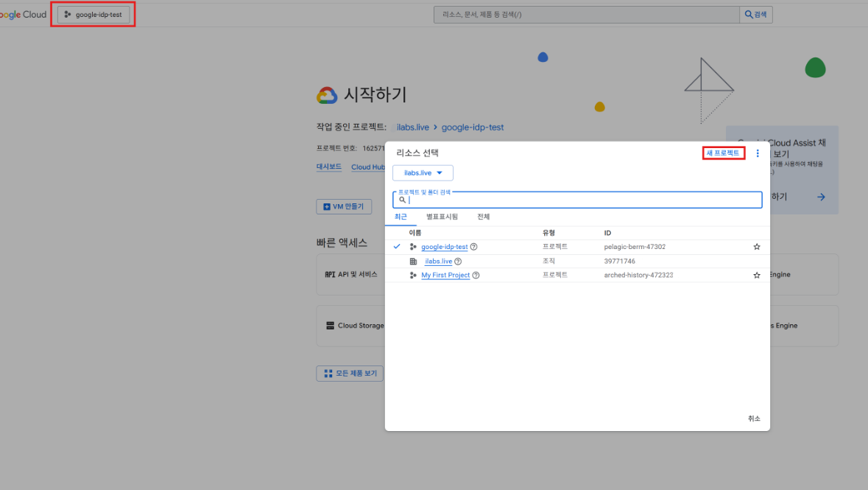Open the My First Project link
Image resolution: width=868 pixels, height=490 pixels.
(445, 275)
